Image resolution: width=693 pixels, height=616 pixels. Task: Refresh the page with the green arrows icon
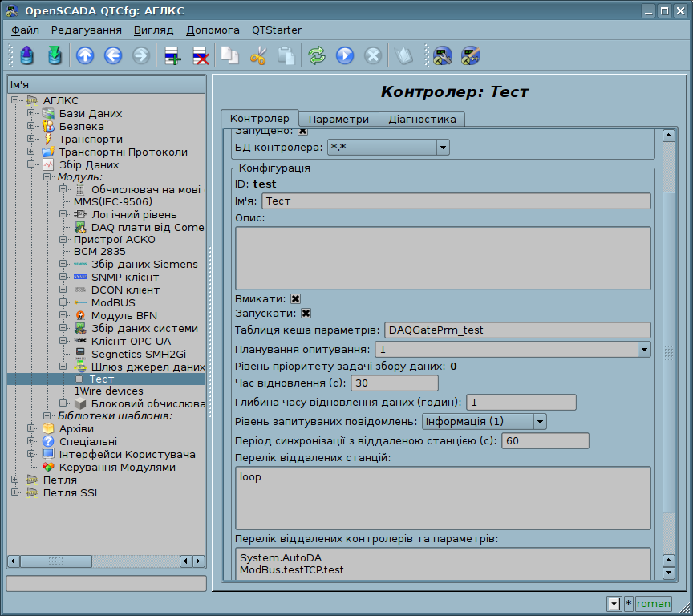(x=317, y=55)
